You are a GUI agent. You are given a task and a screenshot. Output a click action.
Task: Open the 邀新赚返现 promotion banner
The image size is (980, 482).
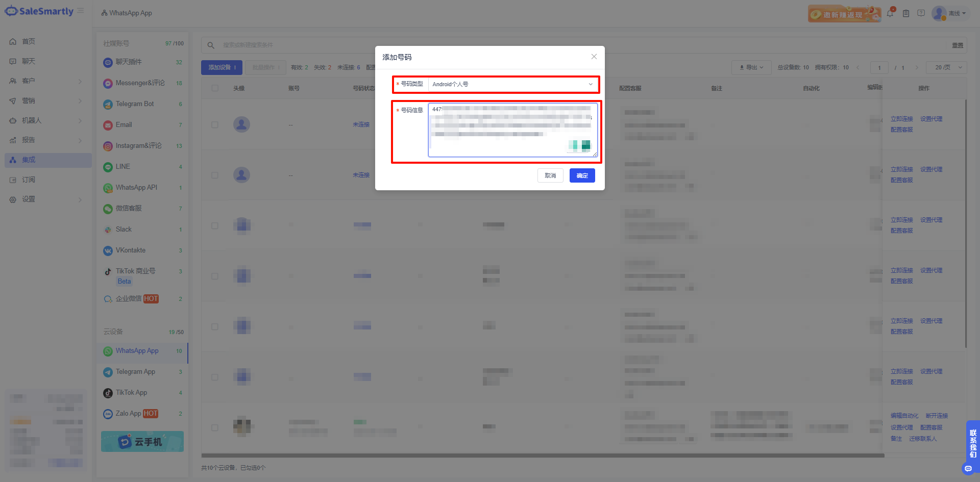point(844,14)
